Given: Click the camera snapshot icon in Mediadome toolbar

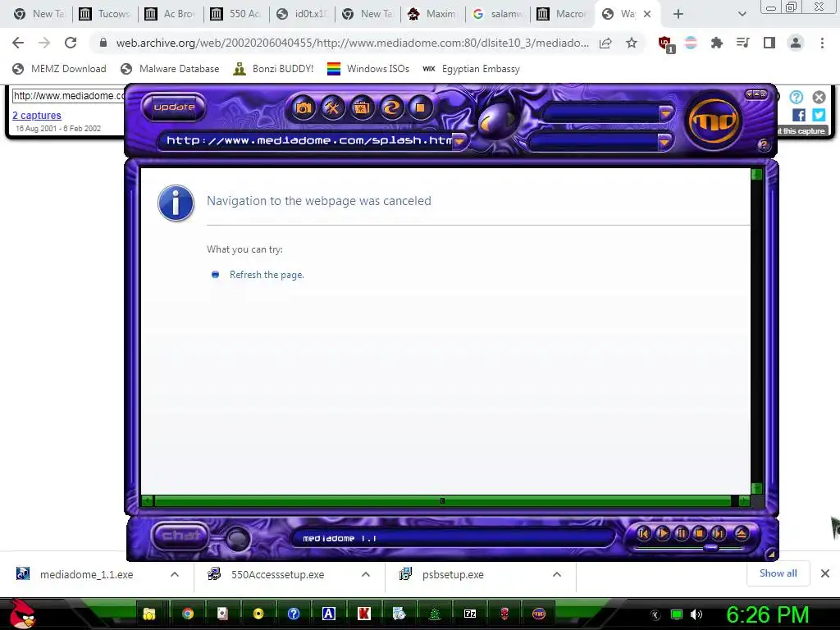Looking at the screenshot, I should [304, 108].
